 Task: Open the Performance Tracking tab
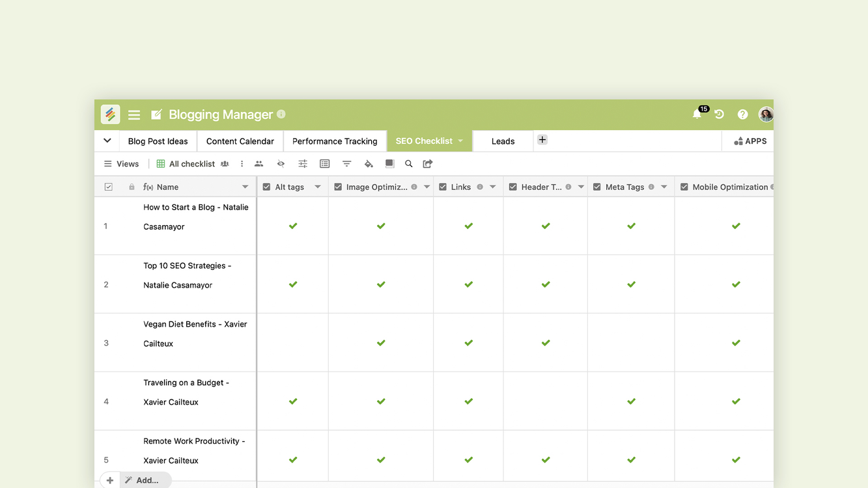(x=335, y=141)
